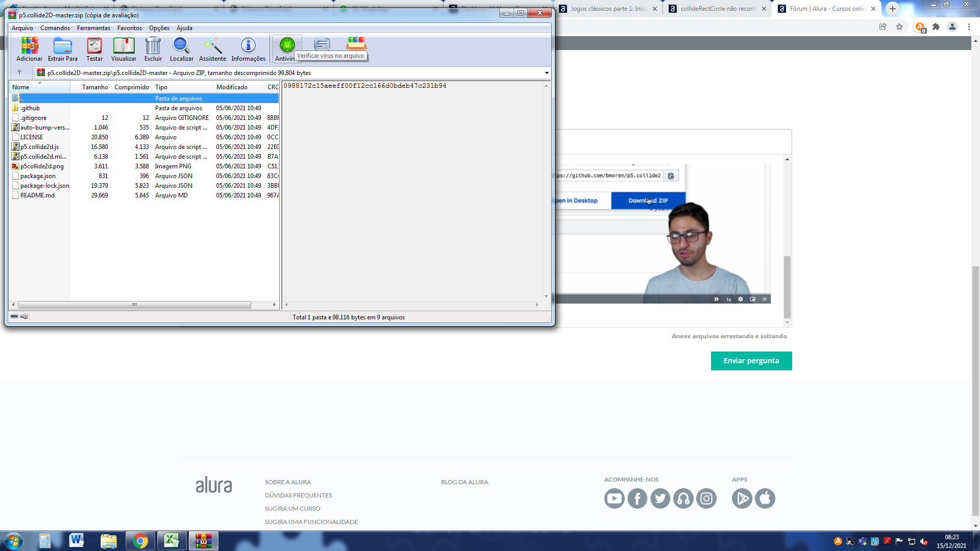Click the Excluir trash icon
980x551 pixels.
(x=153, y=49)
